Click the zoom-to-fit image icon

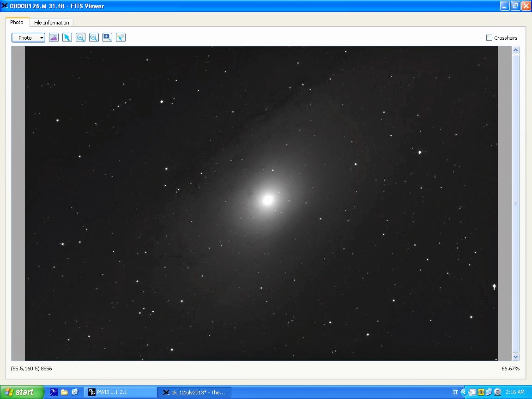(x=107, y=38)
